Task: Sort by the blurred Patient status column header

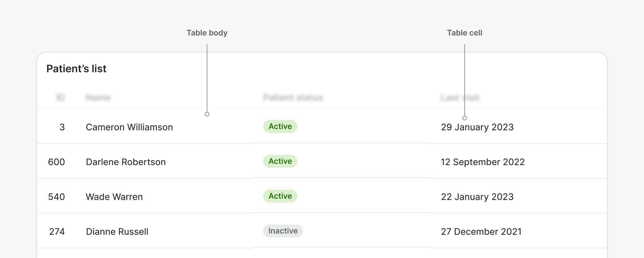Action: click(293, 97)
